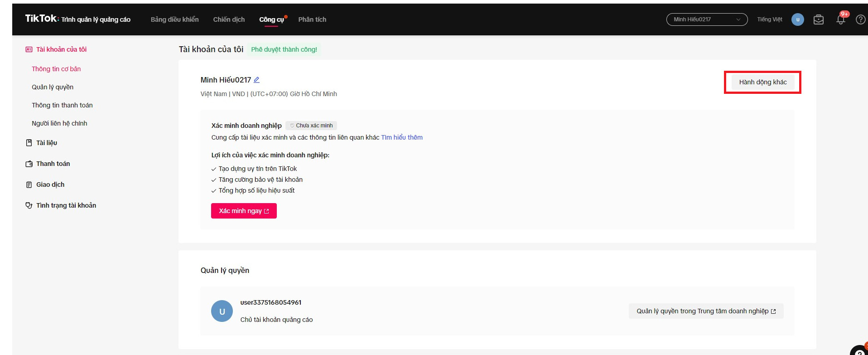Click Tăng cường bảo vệ tài khoản benefit
This screenshot has width=868, height=355.
click(260, 180)
